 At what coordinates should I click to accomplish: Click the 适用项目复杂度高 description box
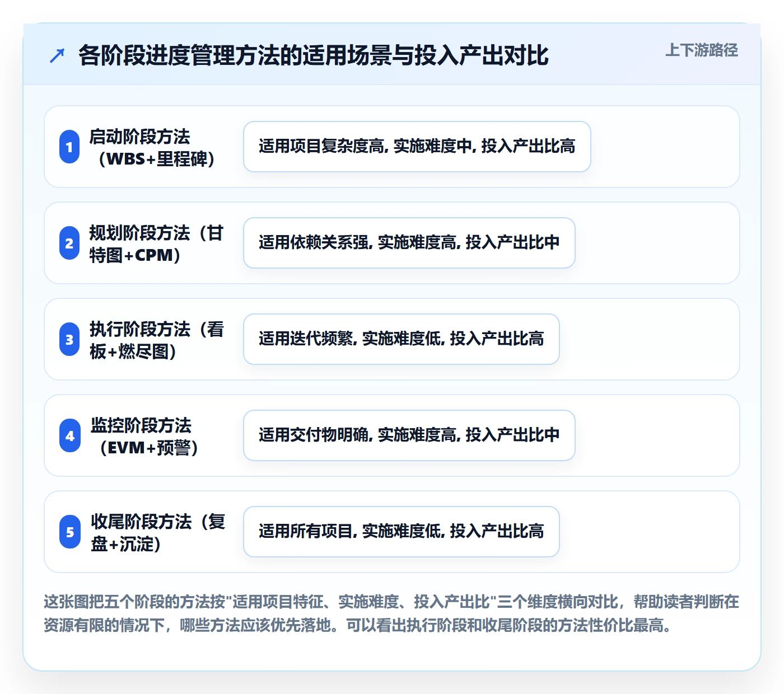pyautogui.click(x=417, y=147)
